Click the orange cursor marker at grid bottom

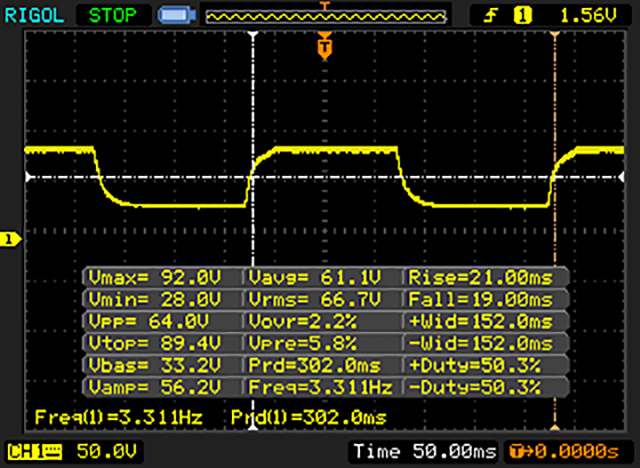[555, 427]
